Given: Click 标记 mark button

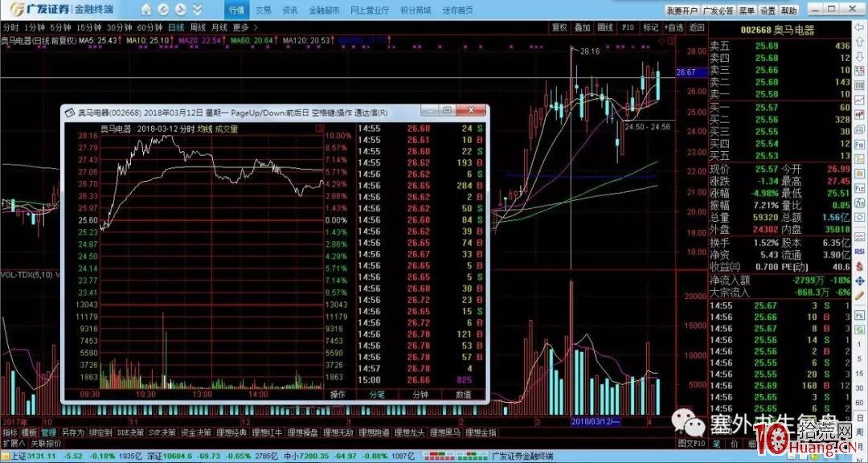Looking at the screenshot, I should (650, 27).
